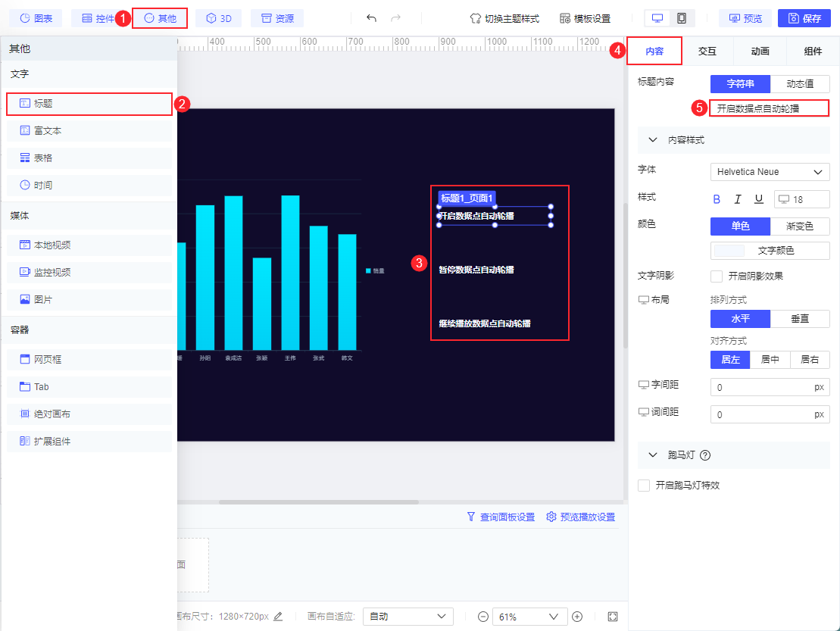This screenshot has width=840, height=631.
Task: Open 切换主题样式 theme style switcher
Action: point(504,19)
